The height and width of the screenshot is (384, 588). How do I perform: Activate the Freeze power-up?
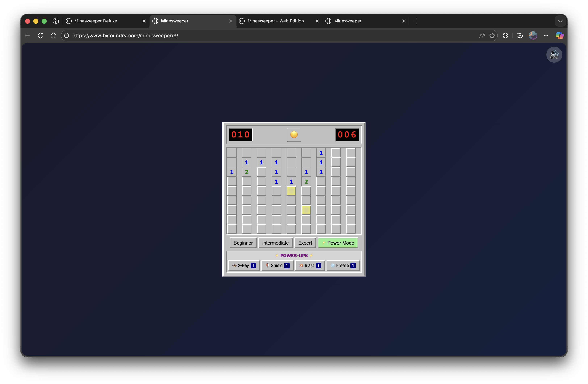pyautogui.click(x=343, y=265)
